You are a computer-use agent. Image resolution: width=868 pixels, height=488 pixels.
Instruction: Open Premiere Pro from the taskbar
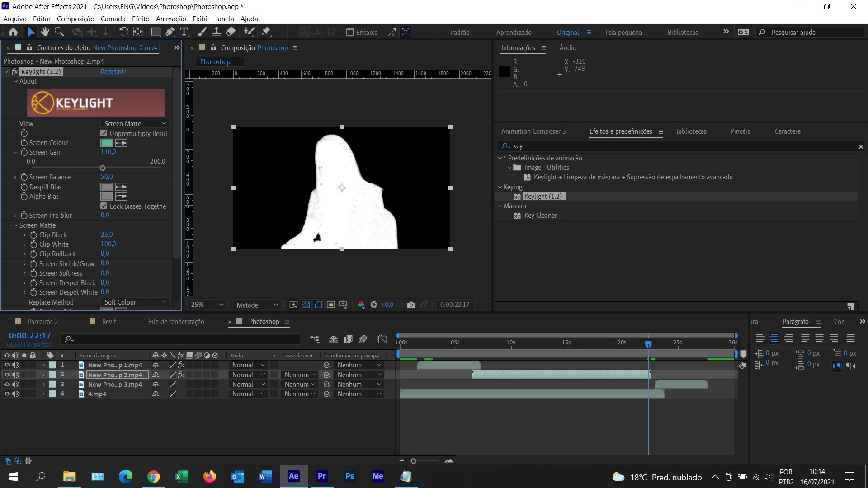click(321, 476)
